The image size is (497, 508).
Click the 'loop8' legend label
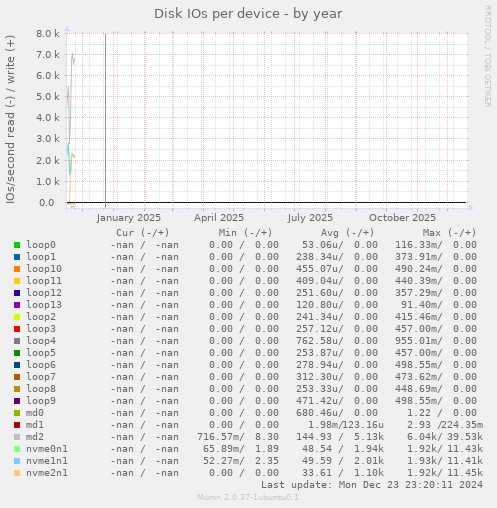tap(41, 389)
